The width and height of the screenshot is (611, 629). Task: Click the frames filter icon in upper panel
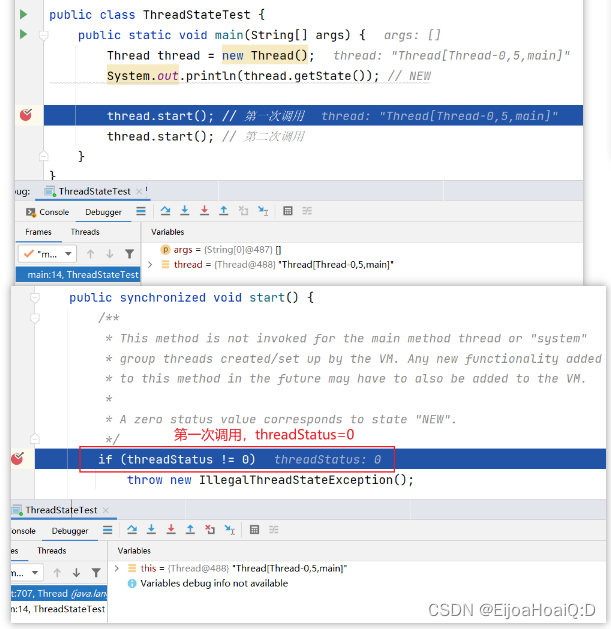[129, 254]
